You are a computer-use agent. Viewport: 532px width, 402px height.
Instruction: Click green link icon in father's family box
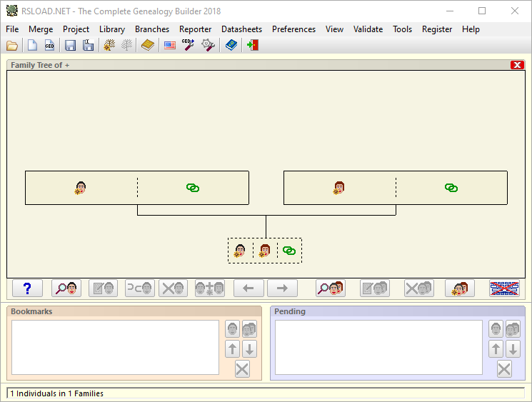click(x=193, y=188)
